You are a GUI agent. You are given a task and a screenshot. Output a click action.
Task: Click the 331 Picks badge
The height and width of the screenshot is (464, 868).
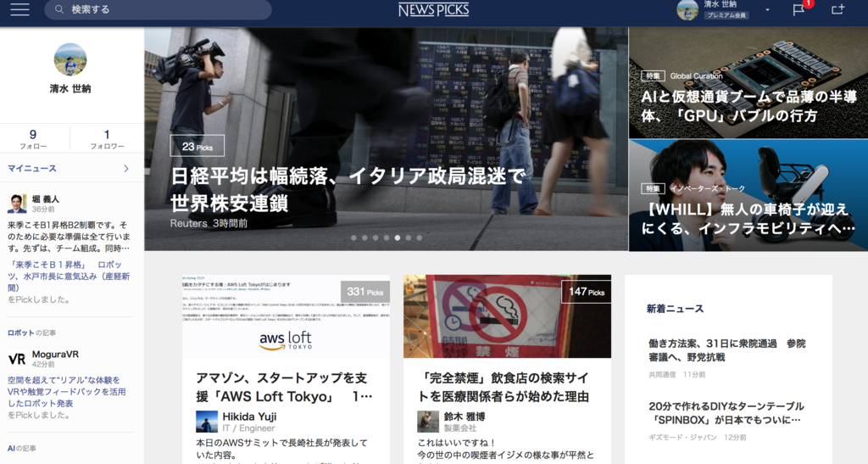pyautogui.click(x=364, y=292)
